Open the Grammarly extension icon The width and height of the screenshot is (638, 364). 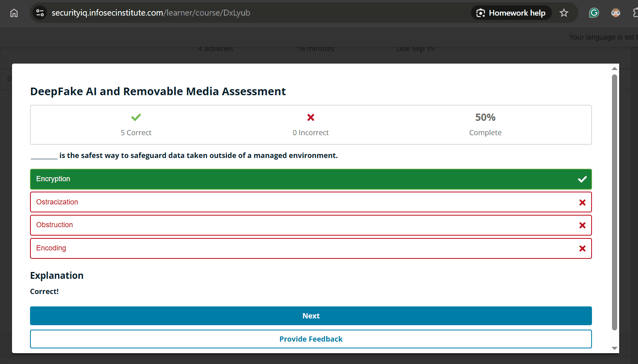pyautogui.click(x=594, y=13)
